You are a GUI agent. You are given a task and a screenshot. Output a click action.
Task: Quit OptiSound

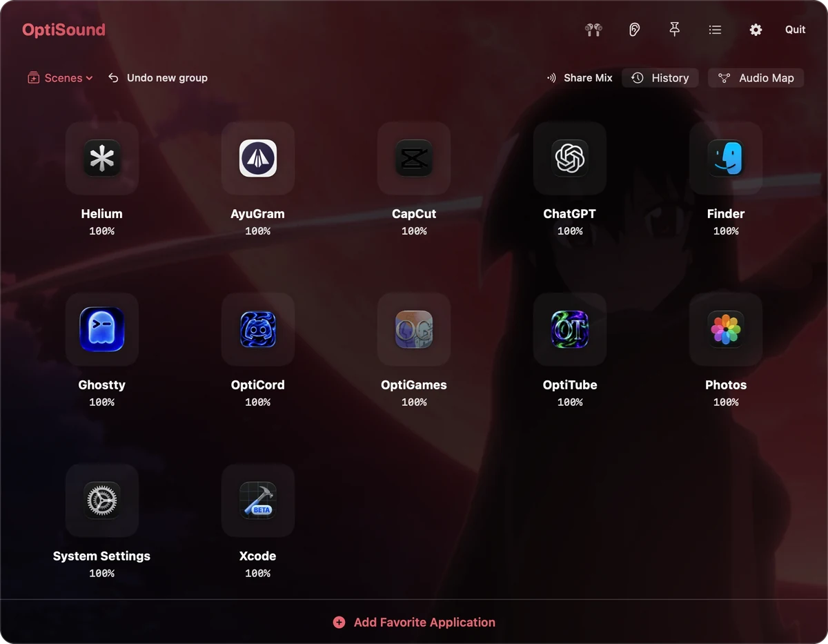(796, 30)
